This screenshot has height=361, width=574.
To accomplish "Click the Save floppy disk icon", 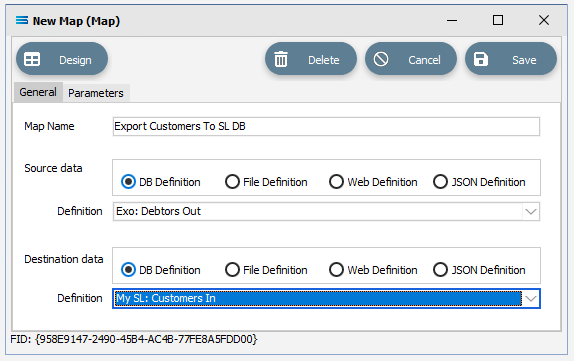I will tap(481, 59).
